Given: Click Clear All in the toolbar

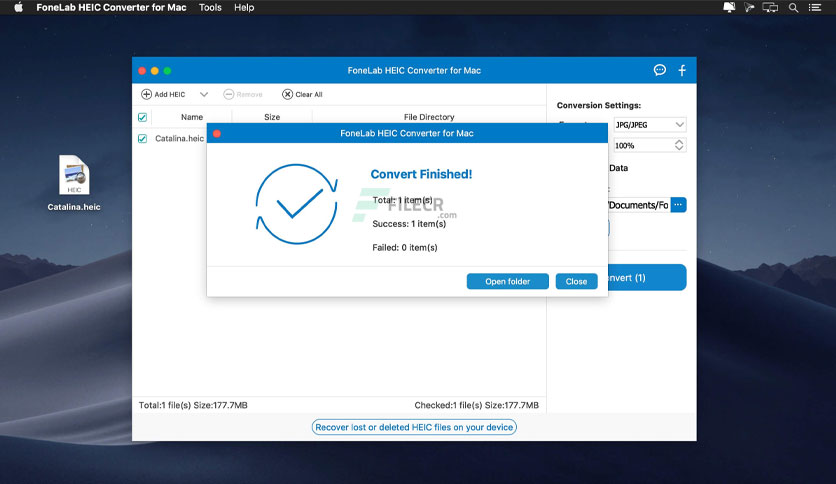Looking at the screenshot, I should tap(302, 94).
